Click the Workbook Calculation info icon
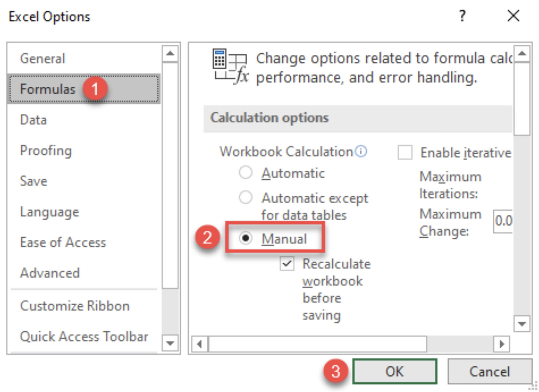Viewport: 539px width, 392px height. 361,151
